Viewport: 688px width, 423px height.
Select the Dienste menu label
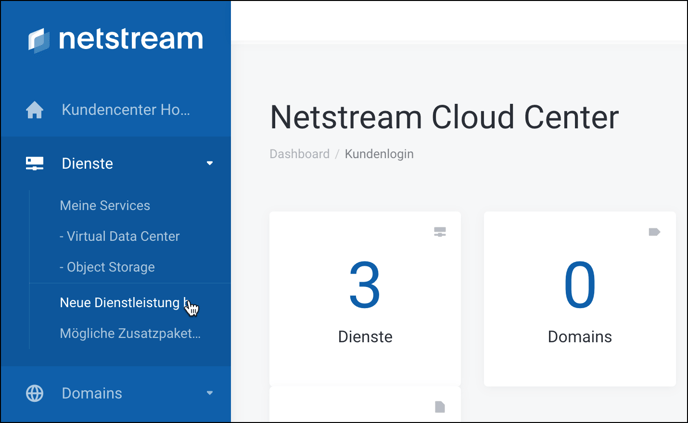point(87,164)
